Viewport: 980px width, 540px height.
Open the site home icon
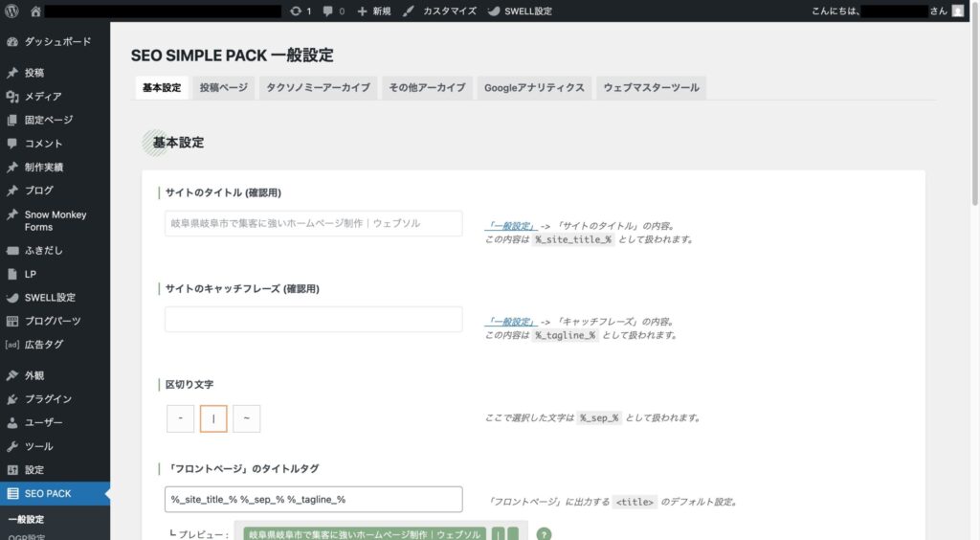pyautogui.click(x=35, y=11)
